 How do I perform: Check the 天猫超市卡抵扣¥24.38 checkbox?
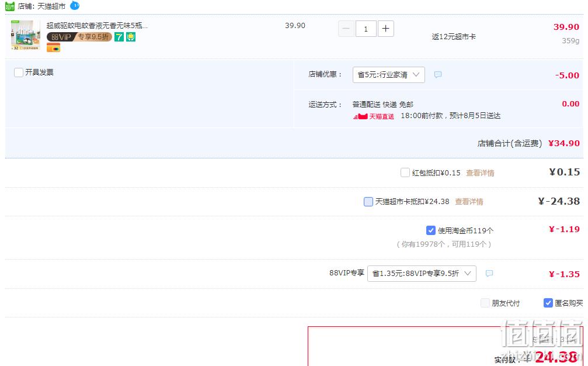tap(368, 202)
